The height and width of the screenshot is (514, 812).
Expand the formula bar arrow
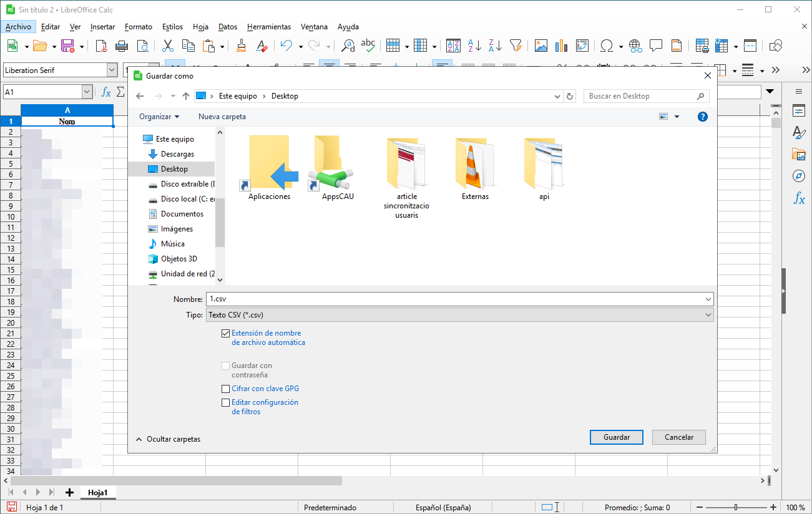(x=771, y=92)
